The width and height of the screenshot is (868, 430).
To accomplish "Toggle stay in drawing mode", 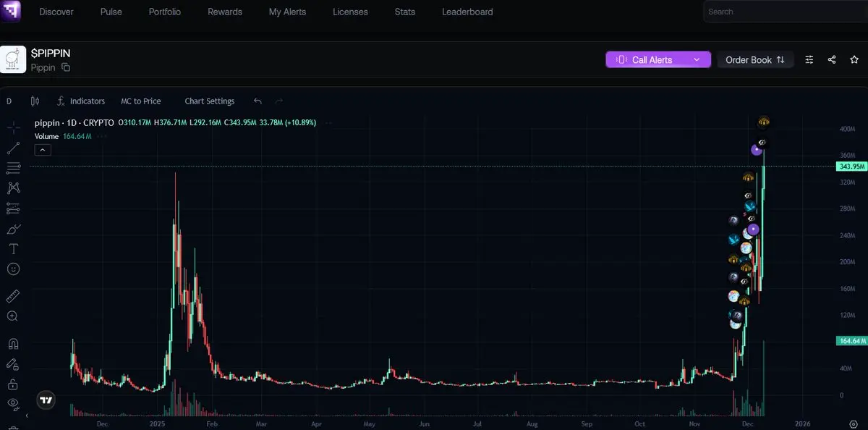I will click(13, 364).
